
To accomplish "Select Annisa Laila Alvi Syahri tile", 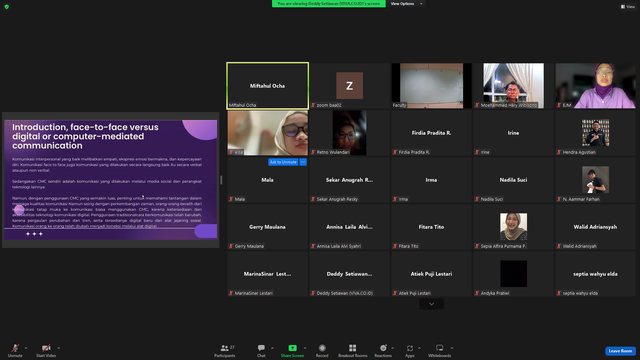I will (349, 227).
